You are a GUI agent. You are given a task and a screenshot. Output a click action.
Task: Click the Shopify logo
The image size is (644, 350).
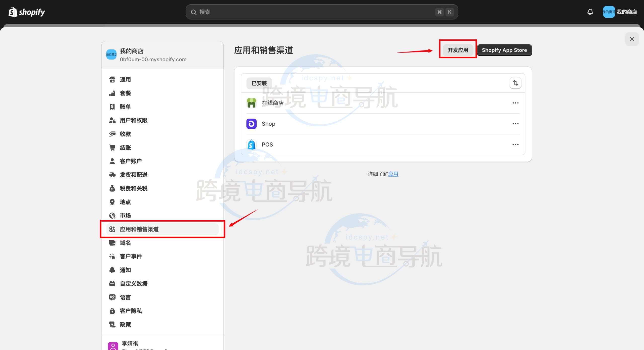[x=27, y=12]
